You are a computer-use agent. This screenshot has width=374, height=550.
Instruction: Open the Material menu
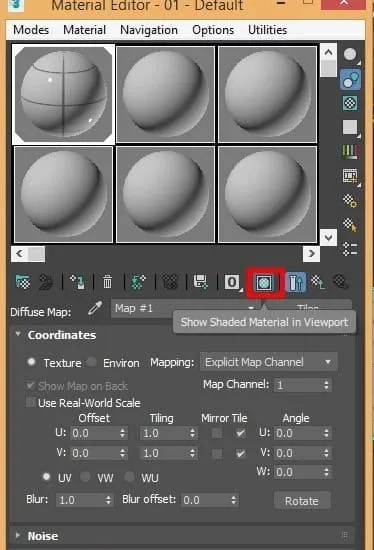85,30
